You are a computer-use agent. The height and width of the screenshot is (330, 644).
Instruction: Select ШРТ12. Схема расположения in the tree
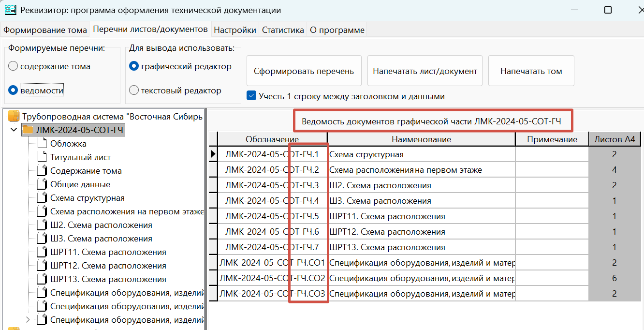(x=108, y=265)
